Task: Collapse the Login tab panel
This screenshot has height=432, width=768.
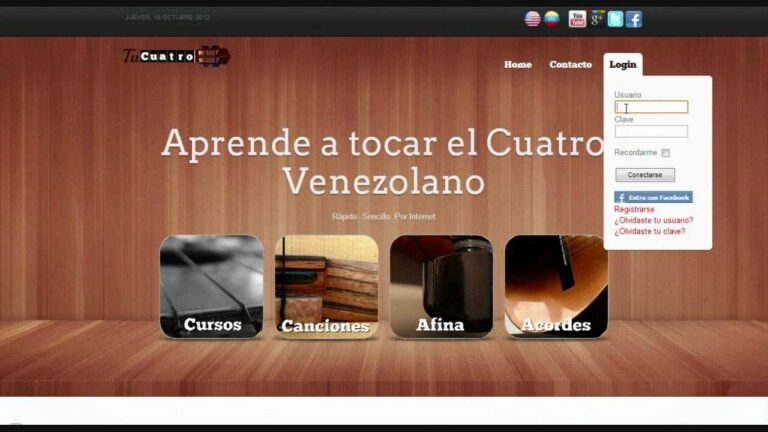Action: [623, 64]
